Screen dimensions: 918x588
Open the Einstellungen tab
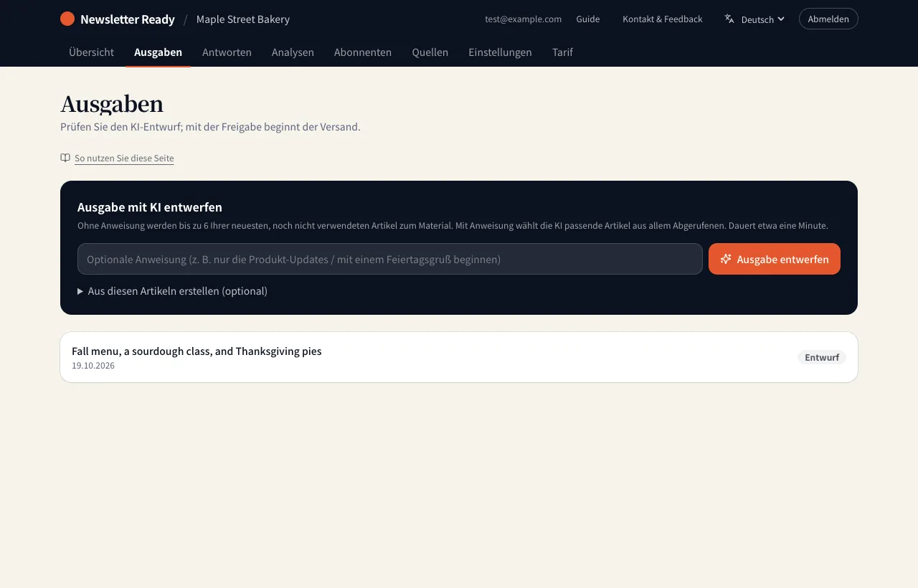pyautogui.click(x=500, y=52)
